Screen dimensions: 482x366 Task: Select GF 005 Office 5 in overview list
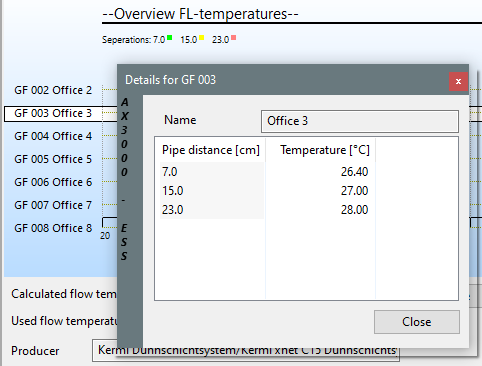click(x=53, y=159)
